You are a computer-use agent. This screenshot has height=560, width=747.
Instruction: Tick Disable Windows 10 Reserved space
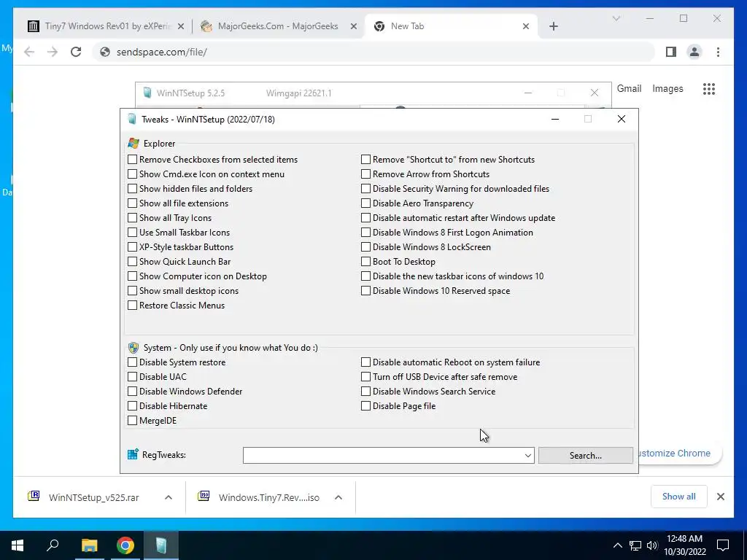click(x=365, y=290)
